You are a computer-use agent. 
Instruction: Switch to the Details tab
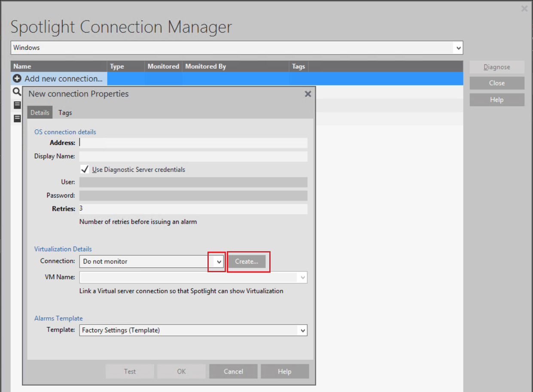tap(40, 112)
